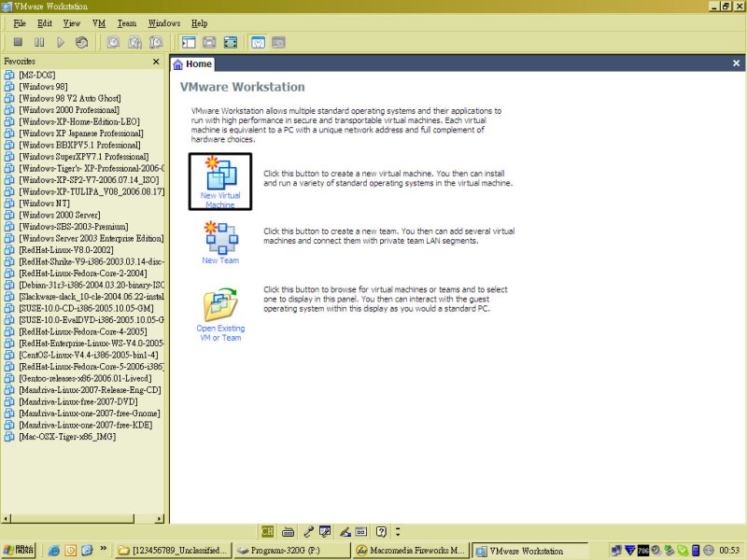Click the Console view toolbar icon
Screen dimensions: 747x560
point(278,42)
